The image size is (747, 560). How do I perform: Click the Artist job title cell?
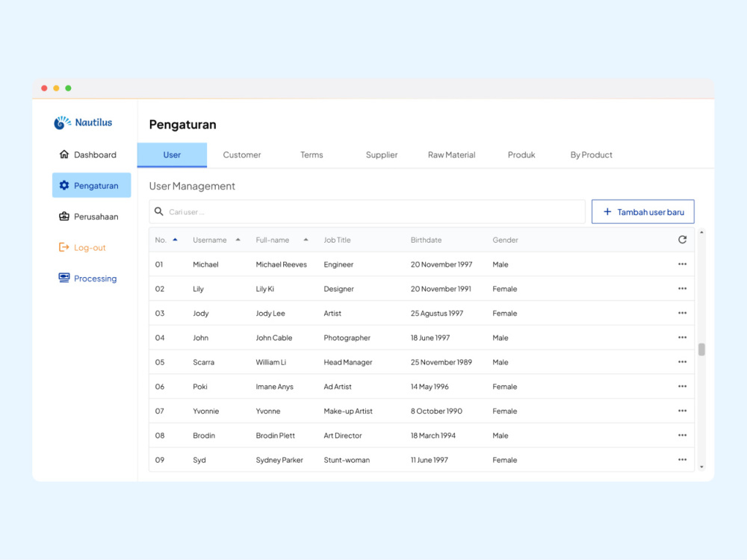pos(332,314)
